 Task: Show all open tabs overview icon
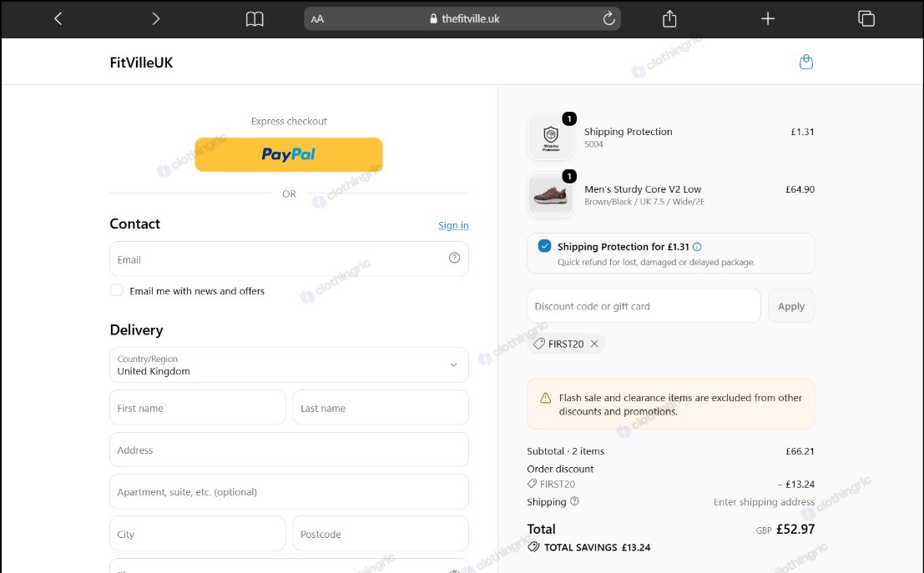[x=866, y=19]
